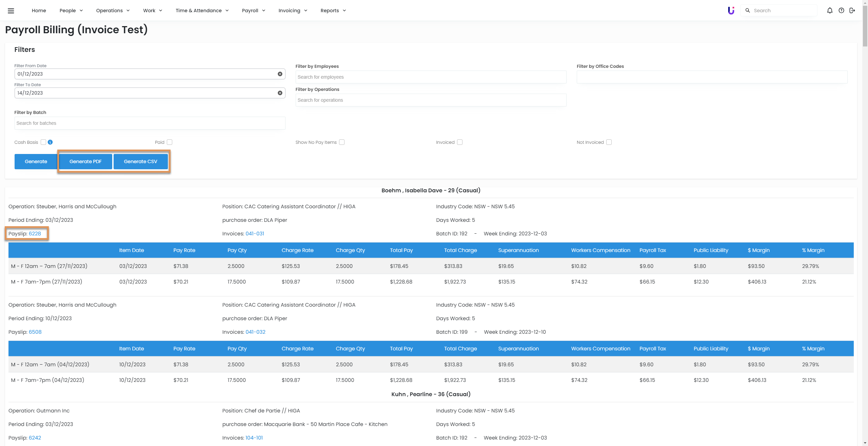Click the Generate PDF button
The height and width of the screenshot is (446, 868).
coord(85,161)
